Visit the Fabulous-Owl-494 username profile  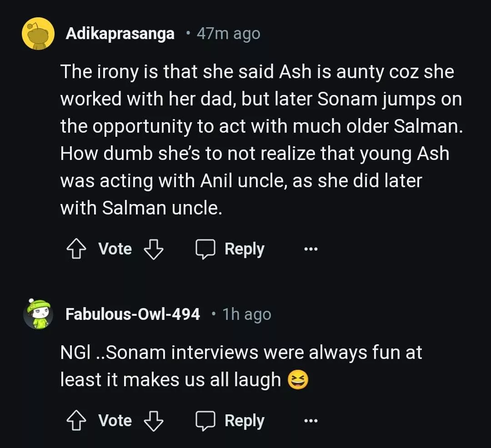pyautogui.click(x=133, y=314)
